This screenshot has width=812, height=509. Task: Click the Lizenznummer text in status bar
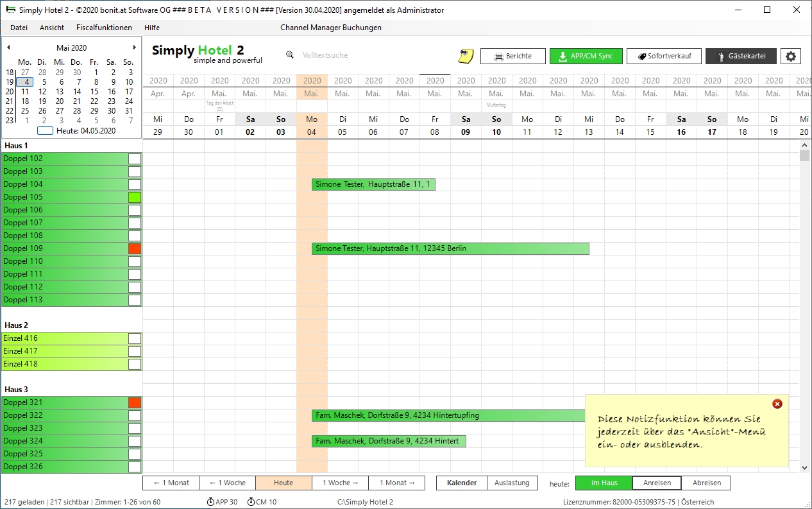point(638,502)
